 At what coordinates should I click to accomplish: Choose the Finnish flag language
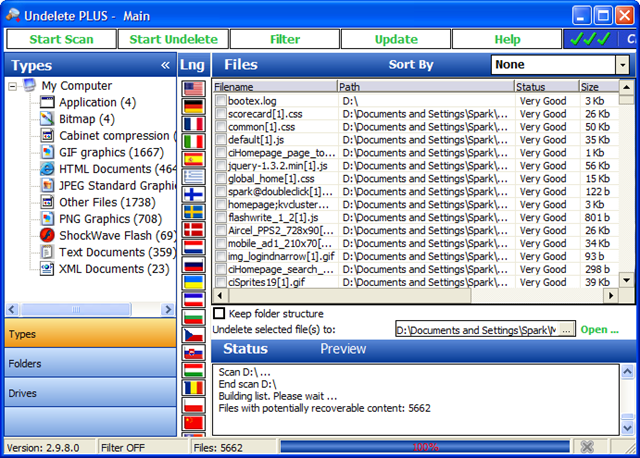(193, 194)
